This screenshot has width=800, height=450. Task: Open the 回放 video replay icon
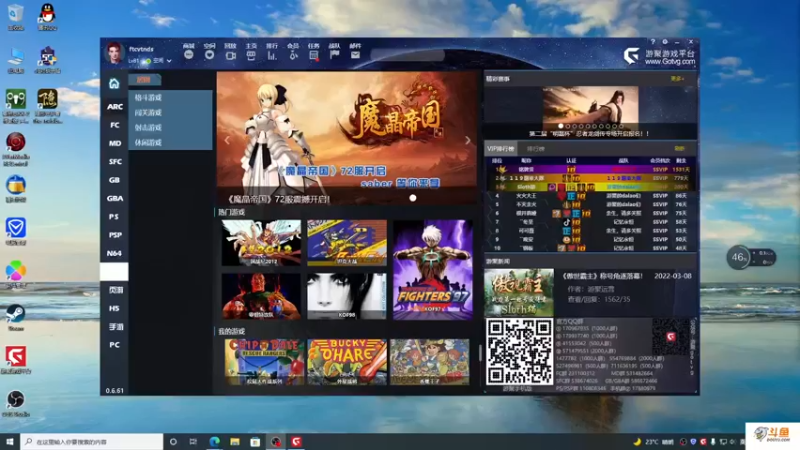(230, 52)
